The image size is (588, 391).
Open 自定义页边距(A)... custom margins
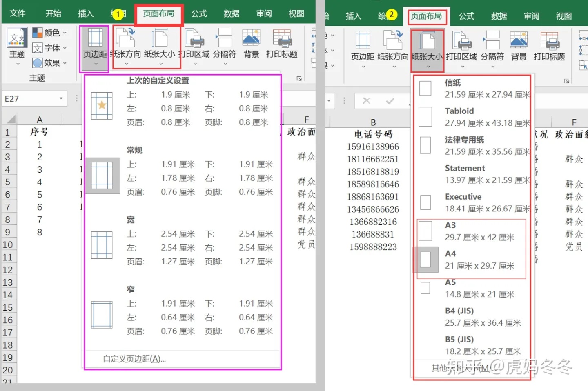coord(134,359)
